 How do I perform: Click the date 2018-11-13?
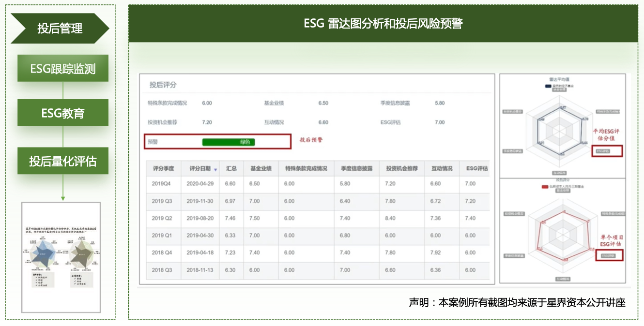pyautogui.click(x=200, y=270)
